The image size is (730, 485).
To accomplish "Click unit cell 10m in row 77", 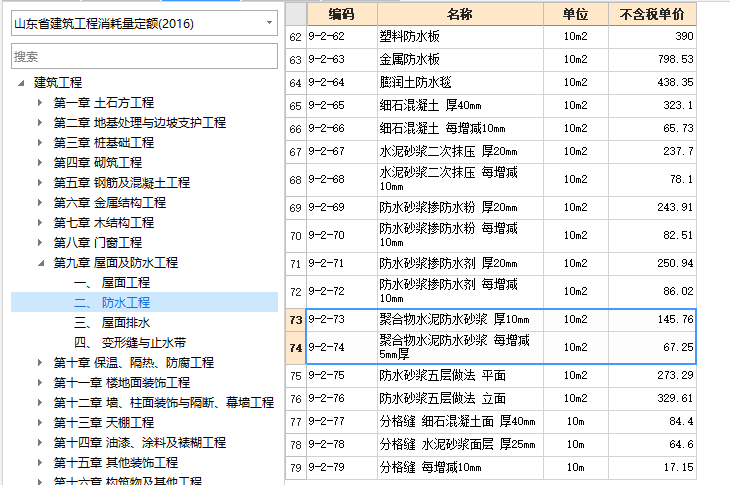I will (575, 422).
